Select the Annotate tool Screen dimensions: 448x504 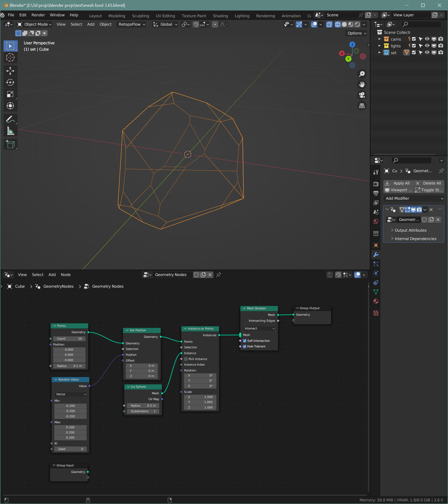click(10, 120)
